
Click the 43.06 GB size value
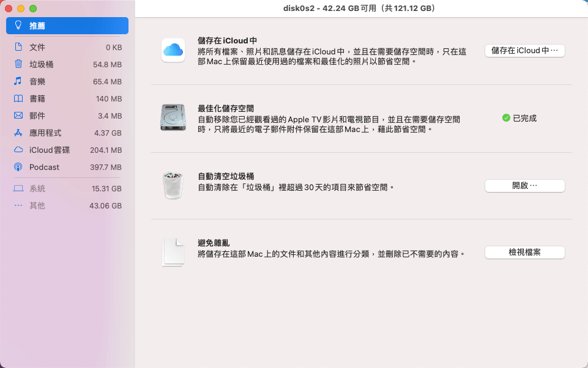pos(105,206)
